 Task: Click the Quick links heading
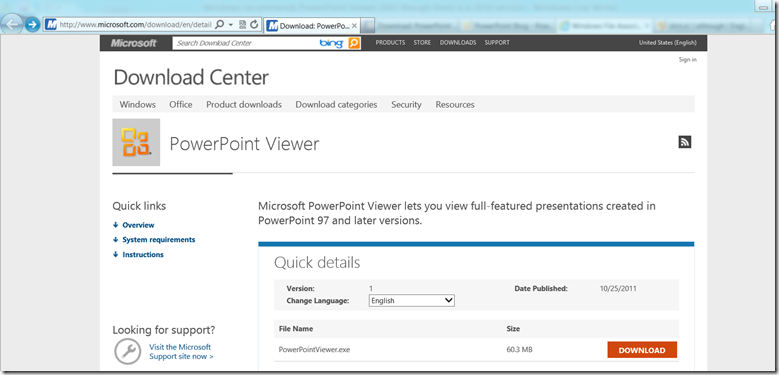coord(139,206)
